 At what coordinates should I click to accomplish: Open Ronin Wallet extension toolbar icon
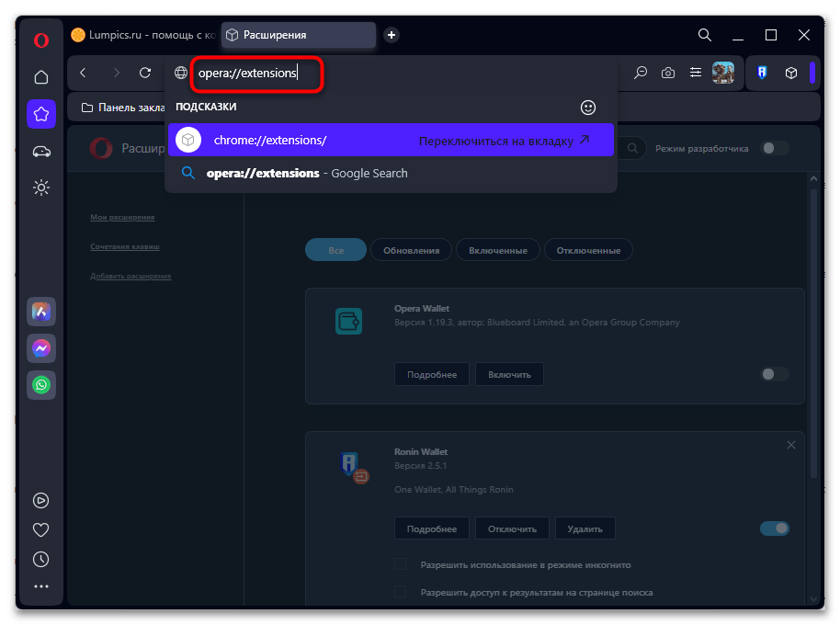(762, 73)
